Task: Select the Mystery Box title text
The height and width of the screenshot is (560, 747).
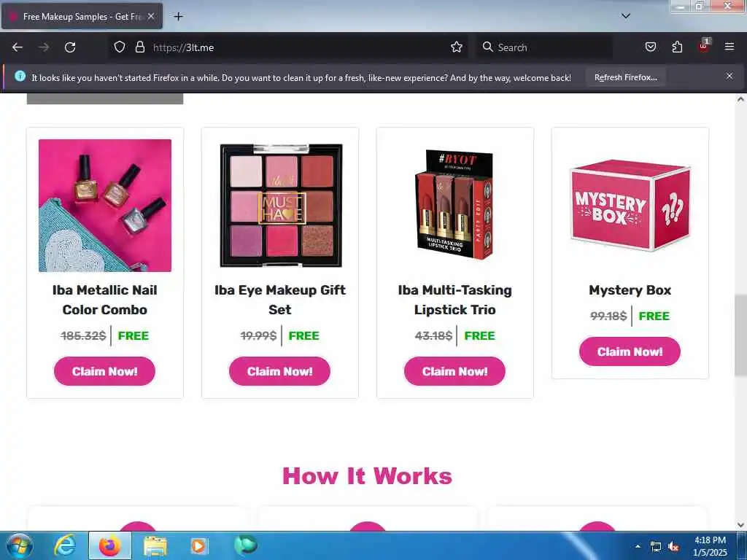Action: (630, 290)
